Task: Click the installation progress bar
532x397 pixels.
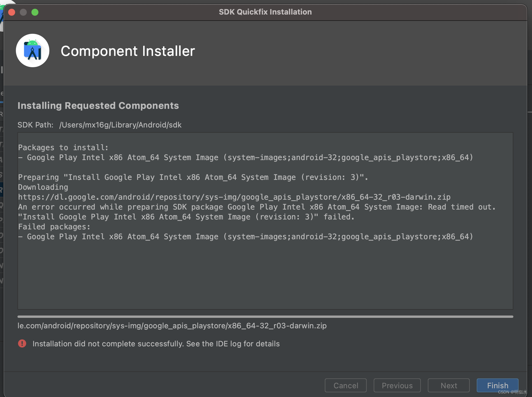Action: (265, 317)
